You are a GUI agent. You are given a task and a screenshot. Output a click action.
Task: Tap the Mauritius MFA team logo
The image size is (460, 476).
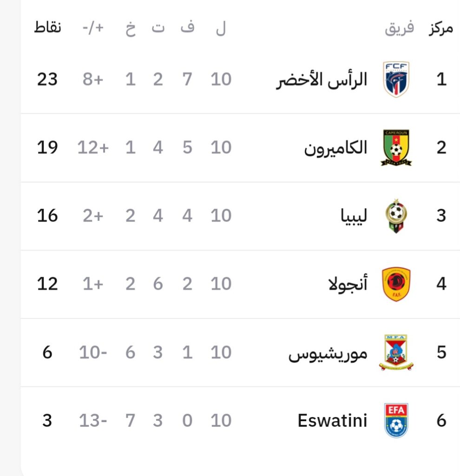(396, 352)
